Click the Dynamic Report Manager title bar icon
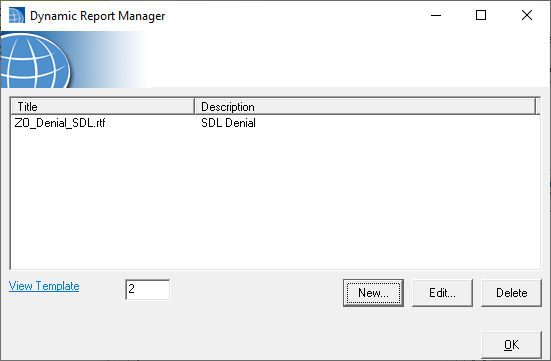The image size is (551, 361). click(x=17, y=15)
